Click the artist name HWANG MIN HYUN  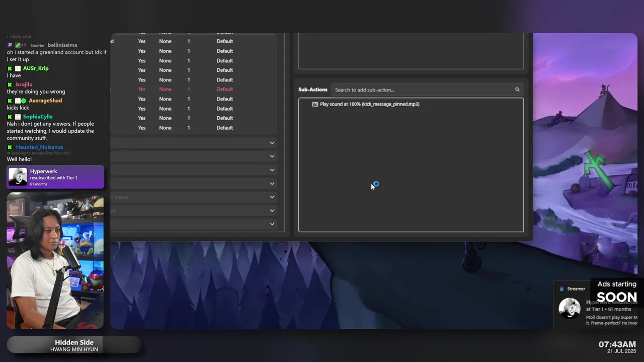[74, 349]
